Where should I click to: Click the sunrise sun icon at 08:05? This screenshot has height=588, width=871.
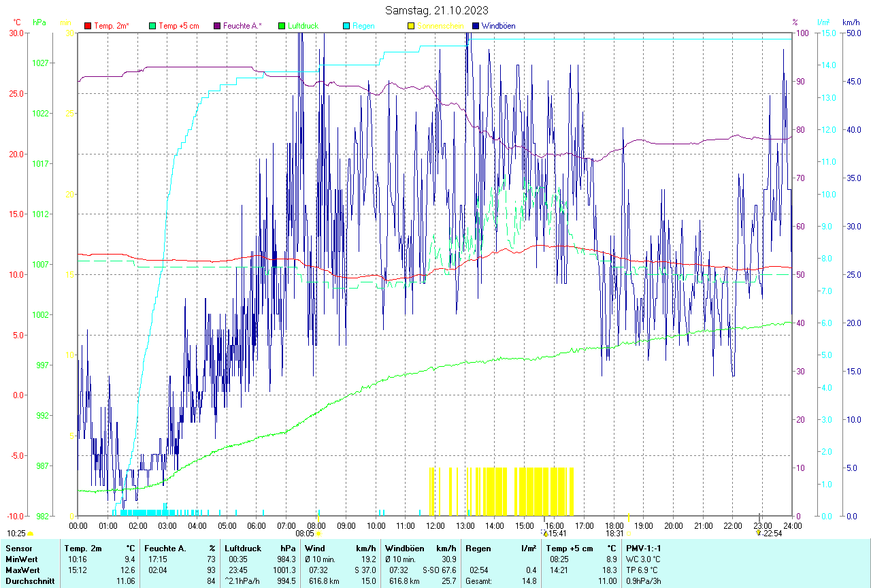click(x=318, y=534)
